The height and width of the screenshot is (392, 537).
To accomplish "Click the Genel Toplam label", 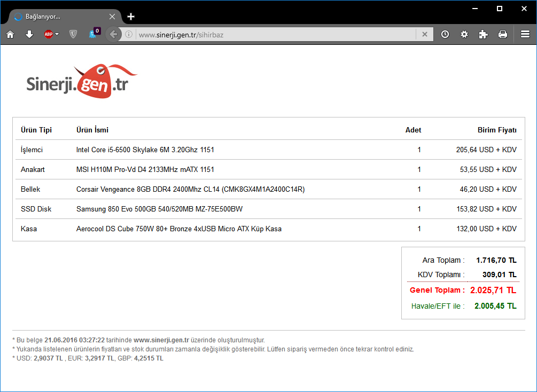I will (x=437, y=291).
